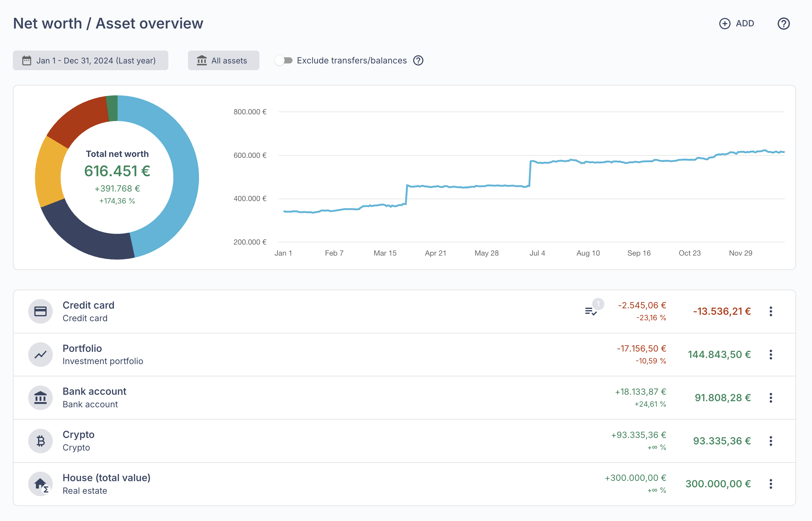The height and width of the screenshot is (521, 812).
Task: Open the All assets filter
Action: tap(224, 61)
